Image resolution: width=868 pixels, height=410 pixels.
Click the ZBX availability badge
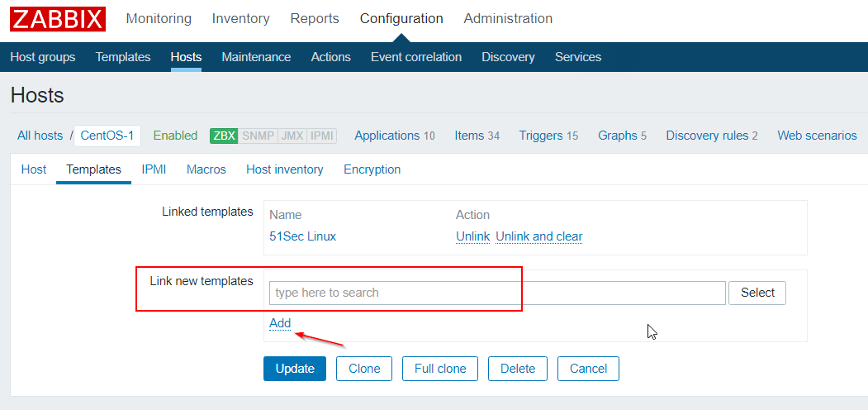coord(224,136)
